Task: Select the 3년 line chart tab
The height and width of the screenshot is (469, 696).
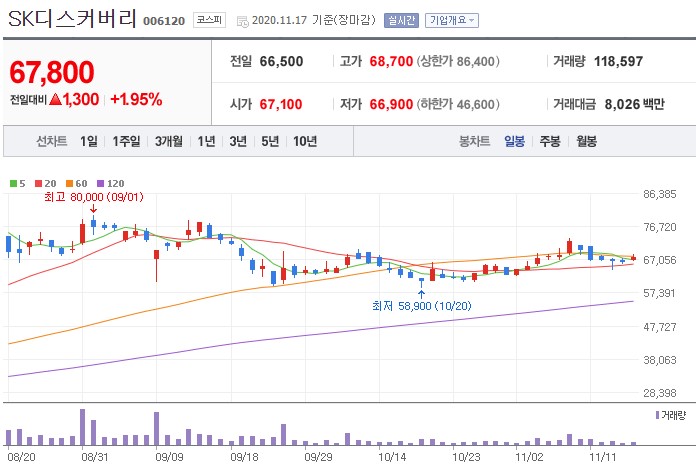Action: (x=238, y=142)
